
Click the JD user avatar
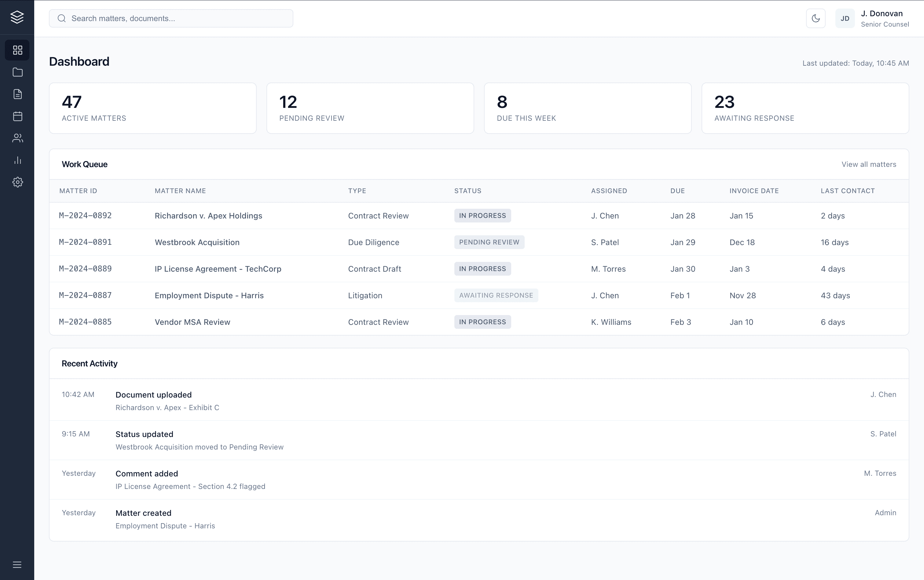[x=845, y=18]
